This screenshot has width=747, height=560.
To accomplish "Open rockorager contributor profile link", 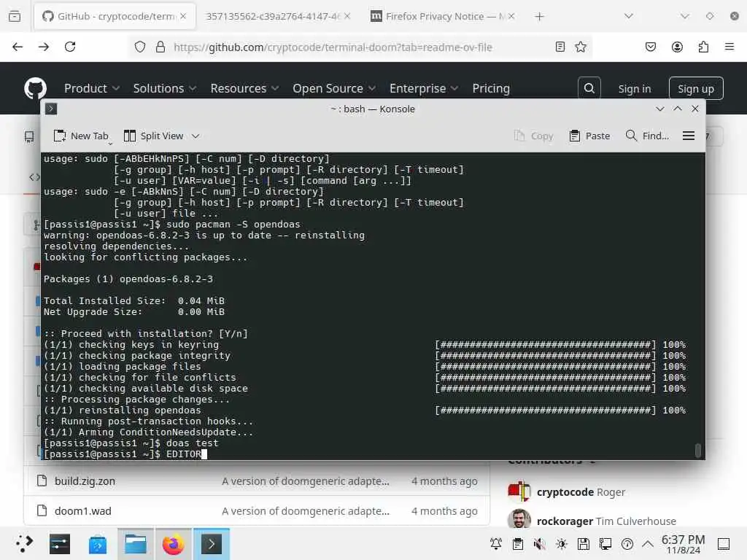I will pyautogui.click(x=565, y=521).
